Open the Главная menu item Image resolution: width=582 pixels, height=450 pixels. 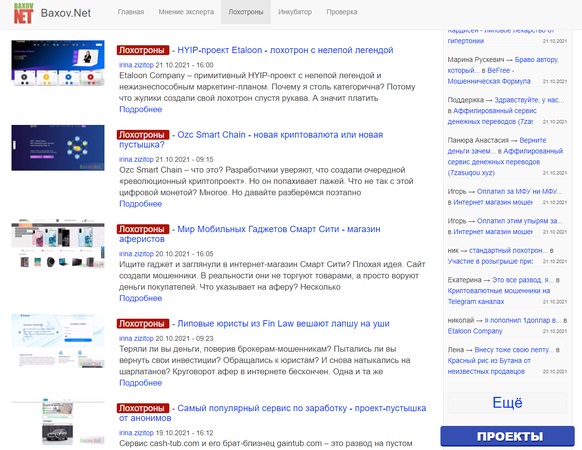point(131,12)
